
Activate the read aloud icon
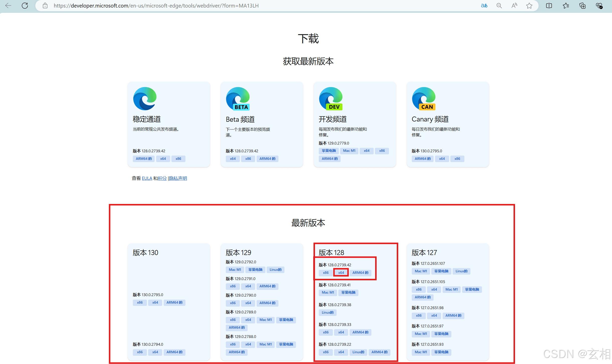pos(514,6)
